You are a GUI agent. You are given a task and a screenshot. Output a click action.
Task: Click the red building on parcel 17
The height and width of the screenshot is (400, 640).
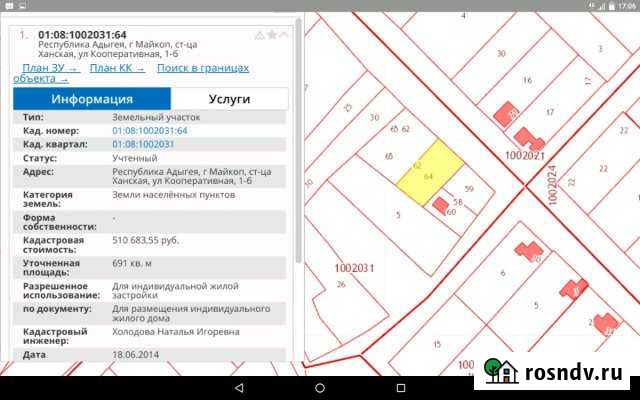point(522,137)
